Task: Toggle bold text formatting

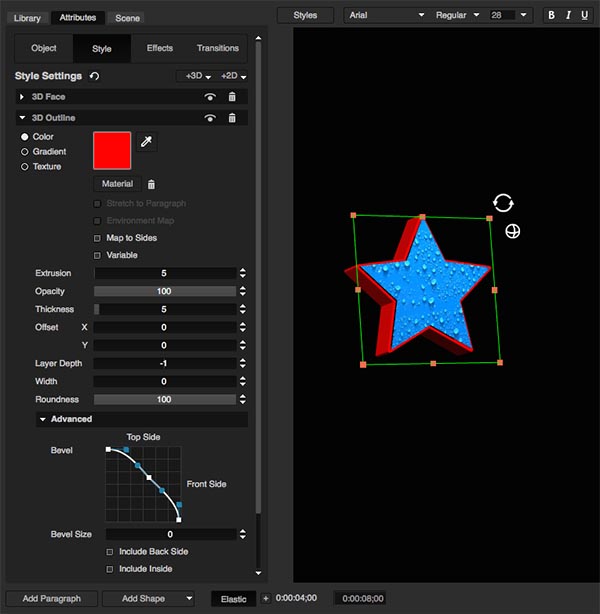Action: (x=552, y=16)
